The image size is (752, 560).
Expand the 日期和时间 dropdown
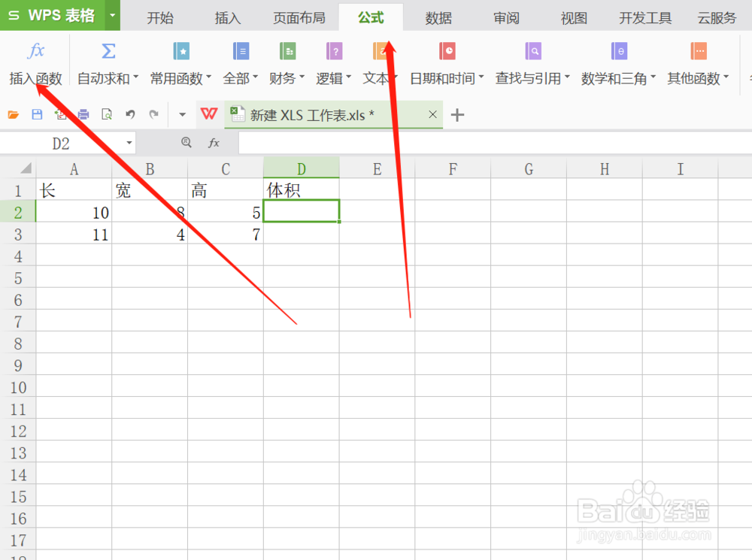tap(481, 77)
